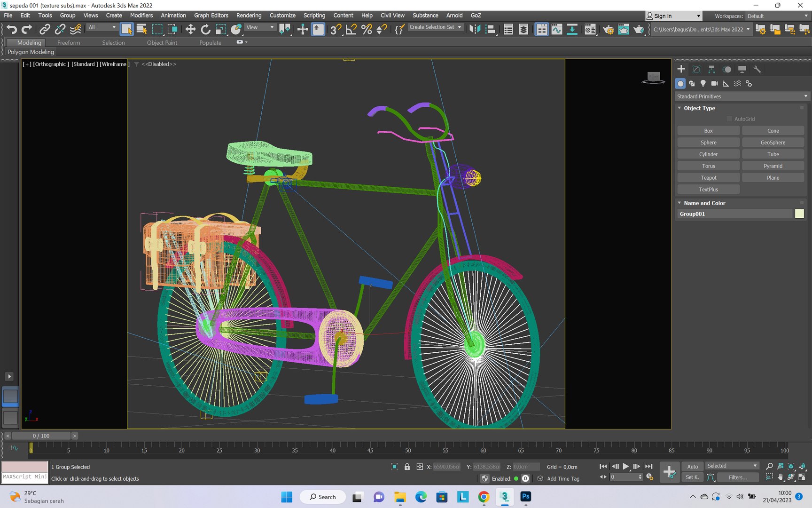
Task: Open Select by Name list
Action: pos(141,29)
